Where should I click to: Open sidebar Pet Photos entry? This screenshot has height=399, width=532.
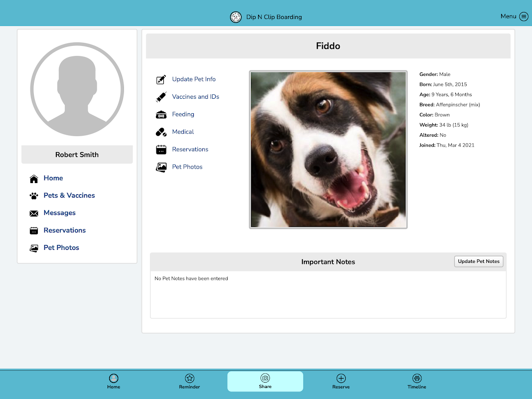[x=61, y=247]
